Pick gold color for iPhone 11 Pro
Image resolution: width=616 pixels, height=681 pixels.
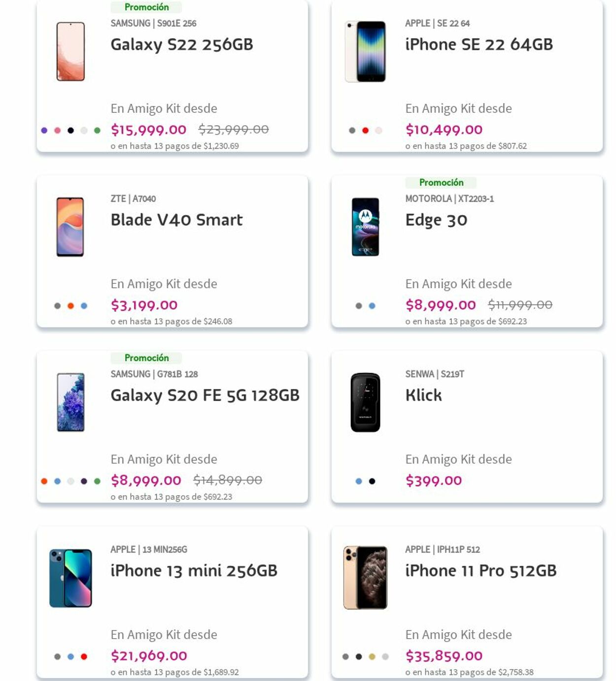coord(372,657)
